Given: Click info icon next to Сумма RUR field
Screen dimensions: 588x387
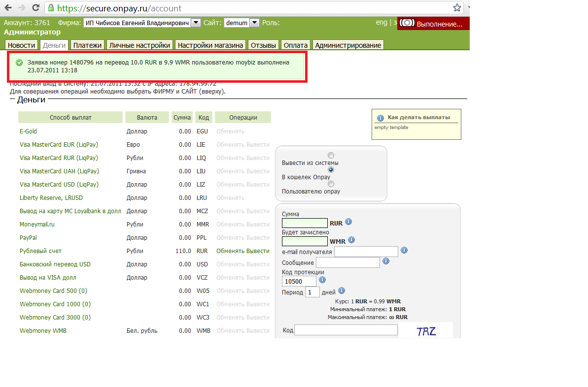Looking at the screenshot, I should click(348, 222).
